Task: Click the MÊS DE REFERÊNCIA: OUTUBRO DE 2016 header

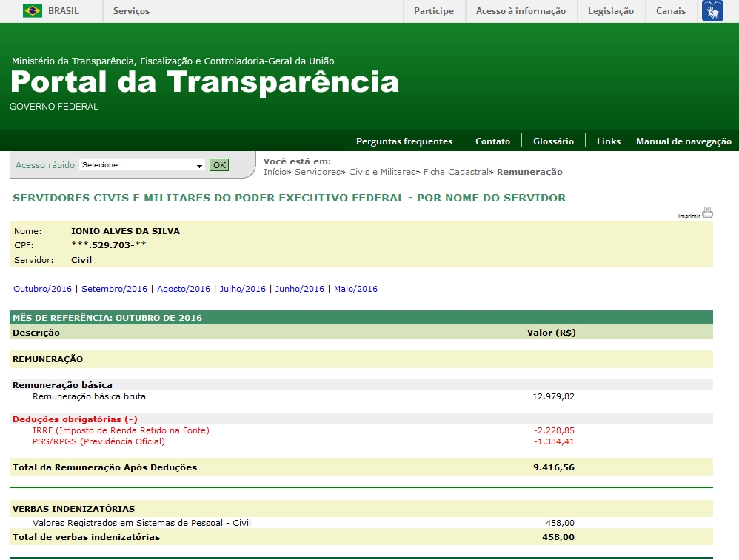Action: [107, 318]
